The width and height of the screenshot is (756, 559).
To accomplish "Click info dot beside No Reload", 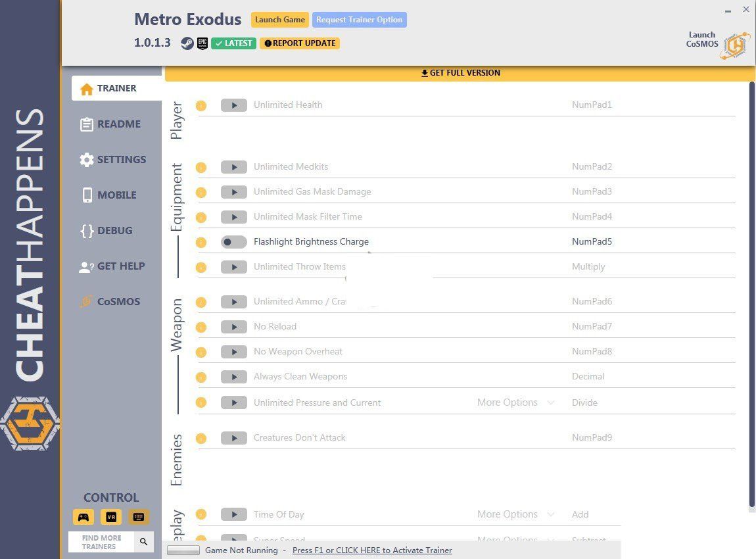I will (201, 328).
